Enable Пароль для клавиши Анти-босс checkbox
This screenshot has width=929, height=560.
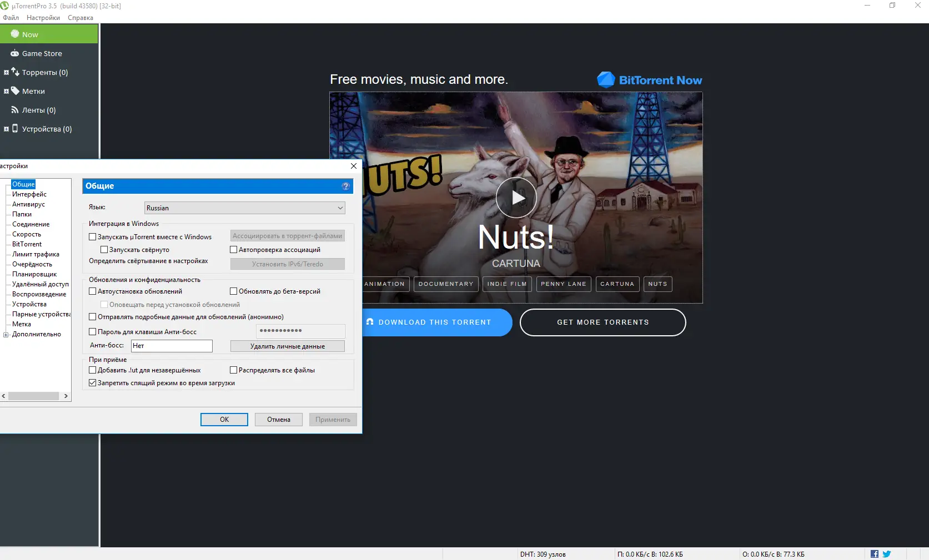pos(93,332)
